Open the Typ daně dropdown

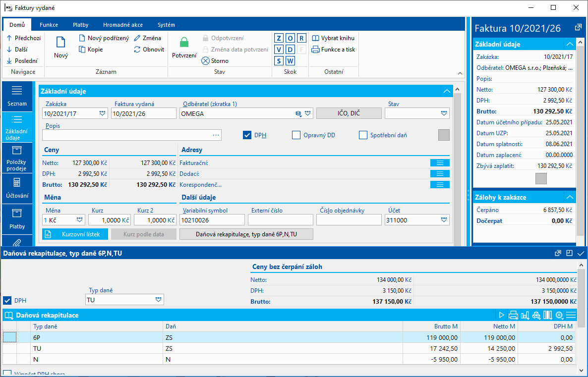pyautogui.click(x=158, y=300)
